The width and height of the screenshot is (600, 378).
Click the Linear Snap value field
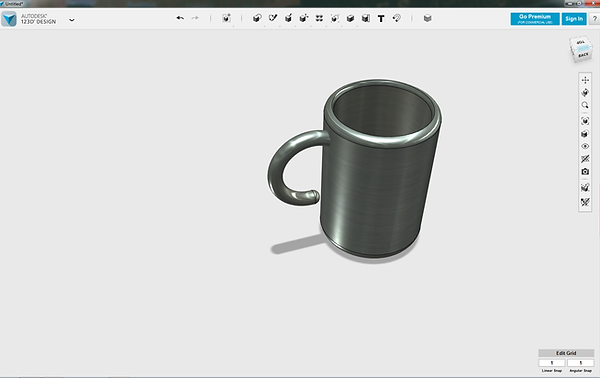(552, 363)
